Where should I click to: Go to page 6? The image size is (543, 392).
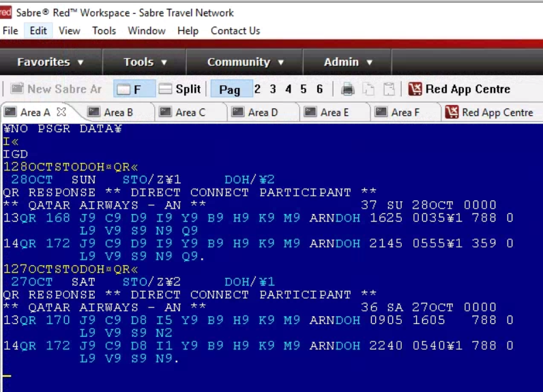point(319,89)
